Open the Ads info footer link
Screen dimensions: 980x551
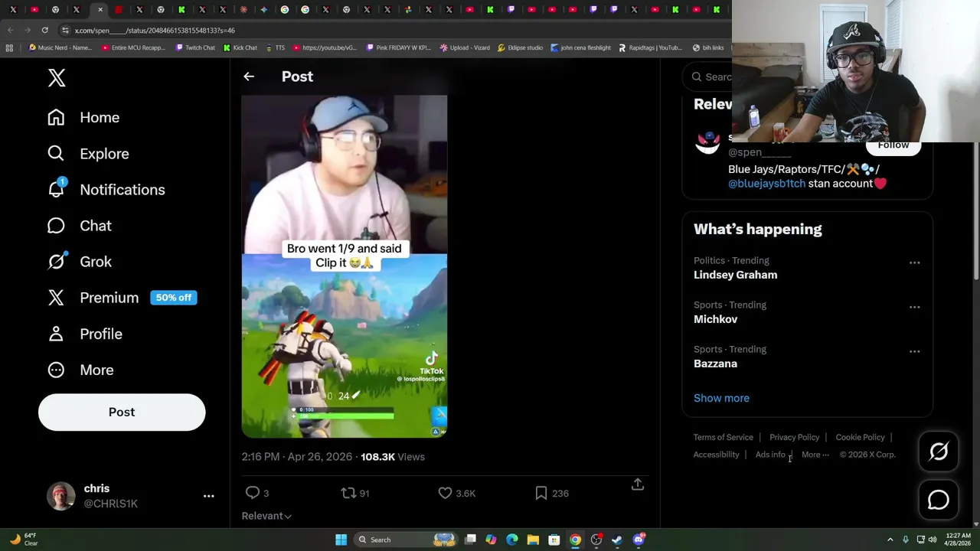coord(770,455)
